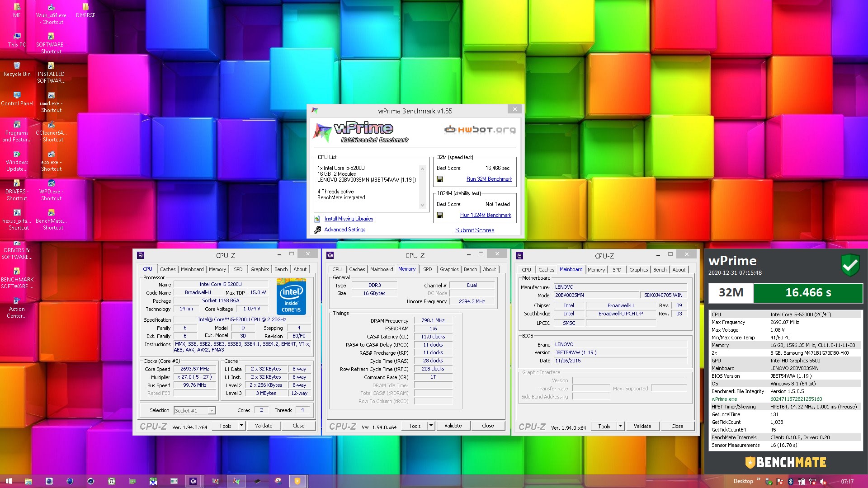Click the network tray icon with red X
This screenshot has width=868, height=488.
coord(812,482)
